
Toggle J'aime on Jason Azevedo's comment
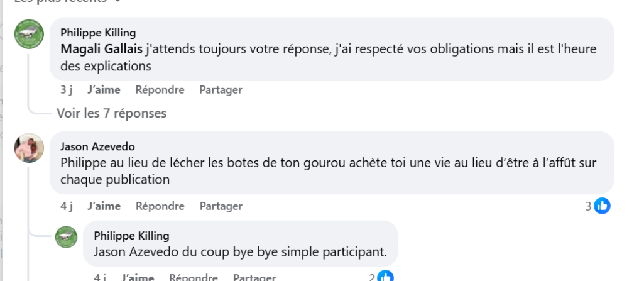104,206
